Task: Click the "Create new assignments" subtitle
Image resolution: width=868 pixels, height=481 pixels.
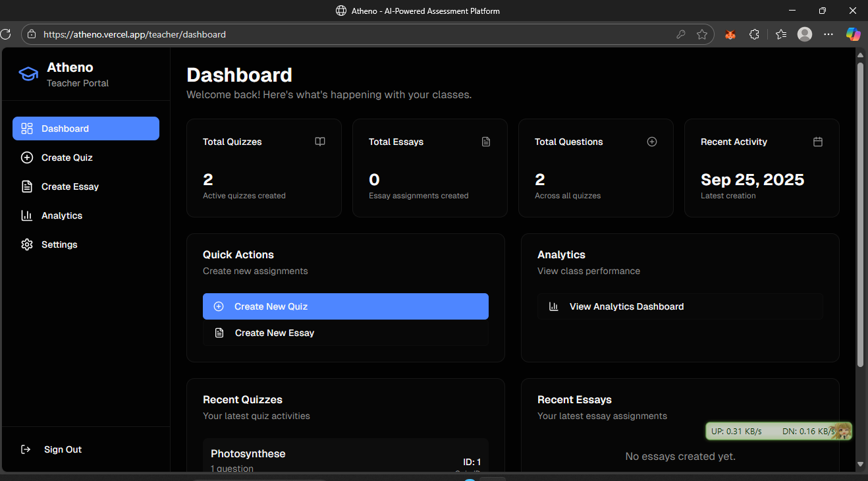Action: [x=256, y=271]
